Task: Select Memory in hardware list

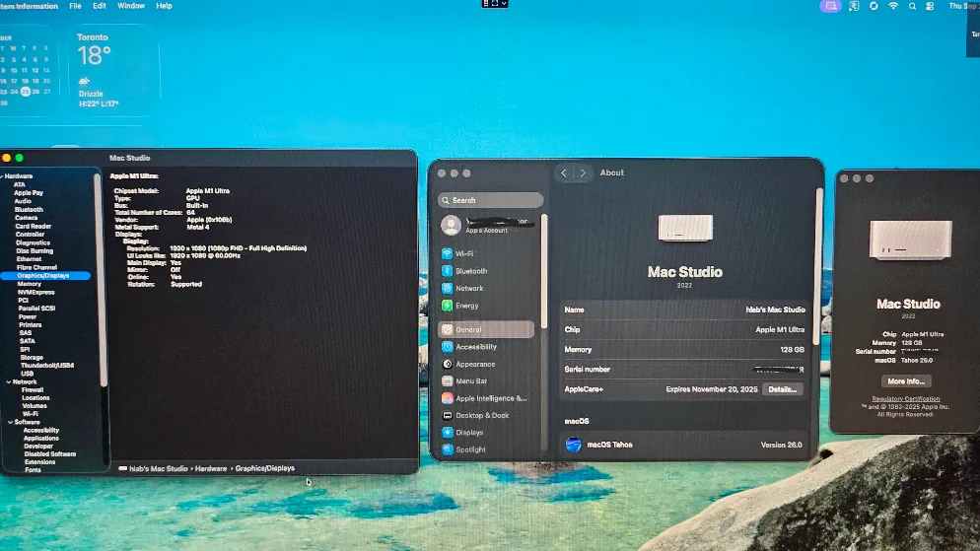Action: pyautogui.click(x=29, y=284)
